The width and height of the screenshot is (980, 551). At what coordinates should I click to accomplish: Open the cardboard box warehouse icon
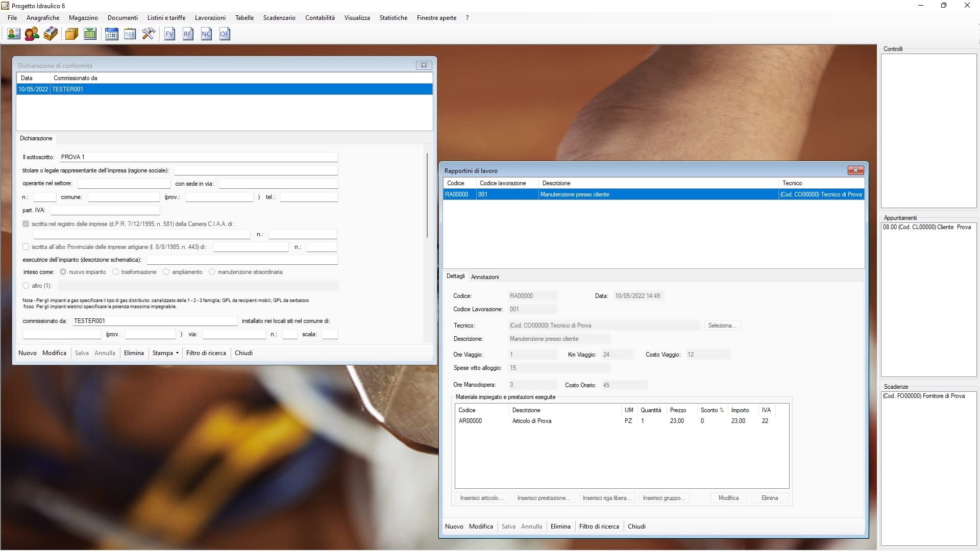(x=71, y=34)
